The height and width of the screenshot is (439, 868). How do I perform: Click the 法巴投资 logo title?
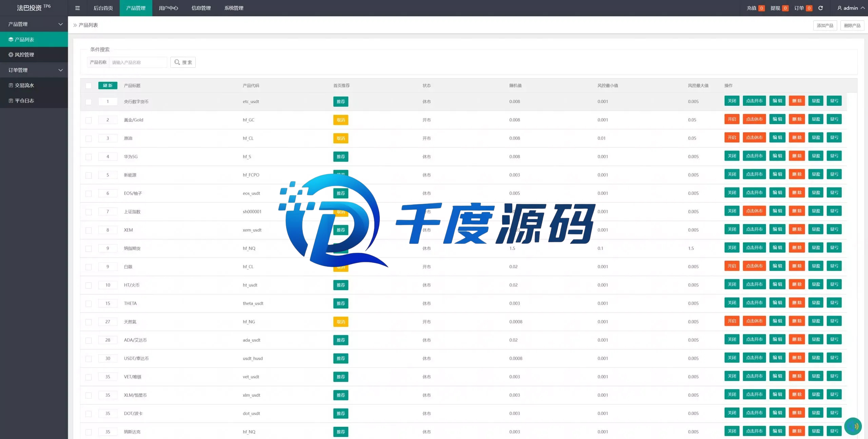34,7
